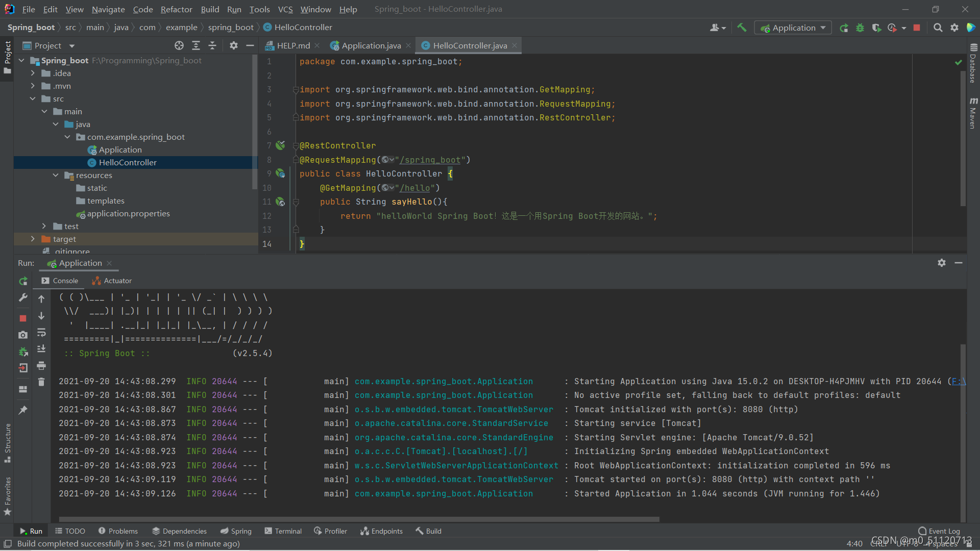
Task: Click the Maven panel icon
Action: (x=971, y=108)
